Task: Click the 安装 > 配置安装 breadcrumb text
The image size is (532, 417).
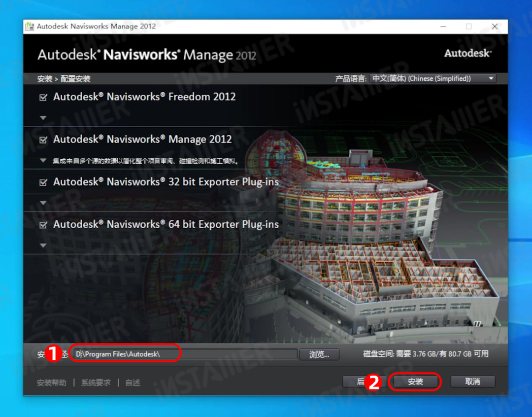Action: [64, 79]
